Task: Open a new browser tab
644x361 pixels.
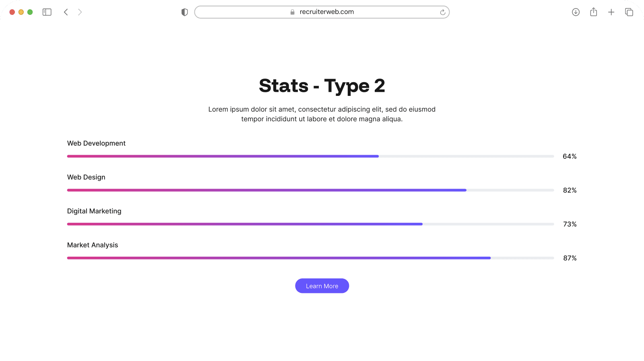Action: click(611, 12)
